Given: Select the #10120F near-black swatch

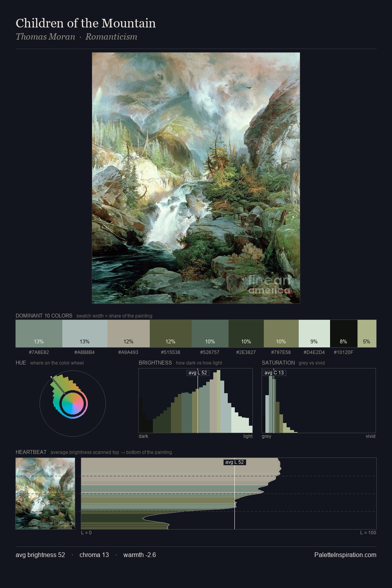Looking at the screenshot, I should click(344, 334).
